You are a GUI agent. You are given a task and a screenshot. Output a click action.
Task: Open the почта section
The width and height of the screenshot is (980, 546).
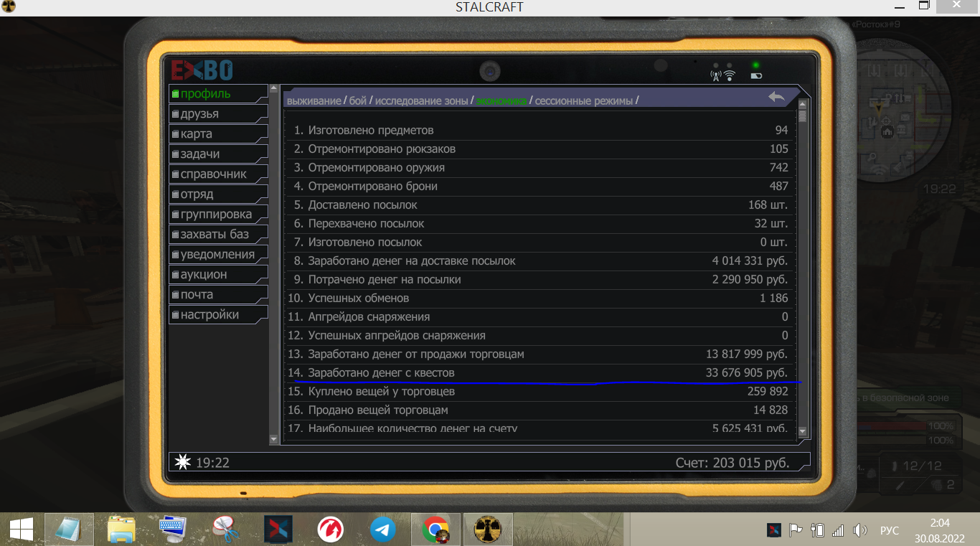click(x=219, y=294)
